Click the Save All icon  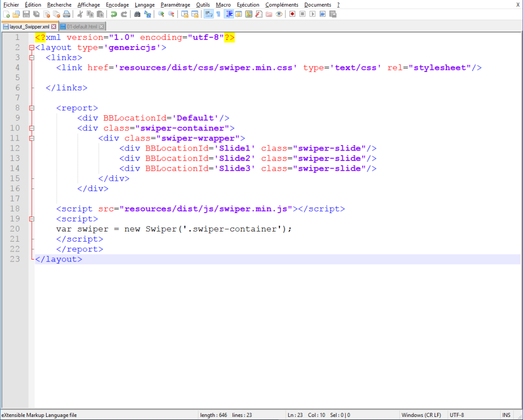36,14
